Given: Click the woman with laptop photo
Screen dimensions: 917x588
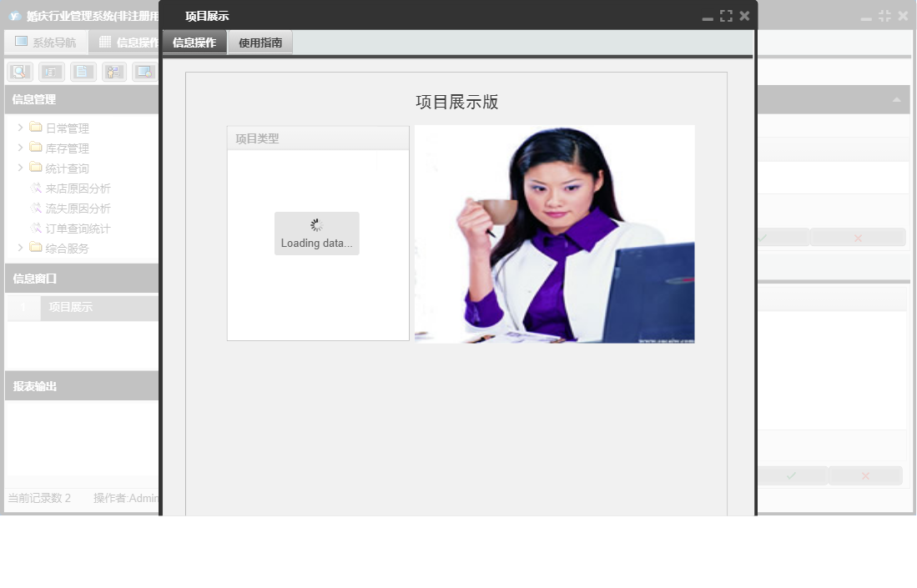Looking at the screenshot, I should [554, 233].
